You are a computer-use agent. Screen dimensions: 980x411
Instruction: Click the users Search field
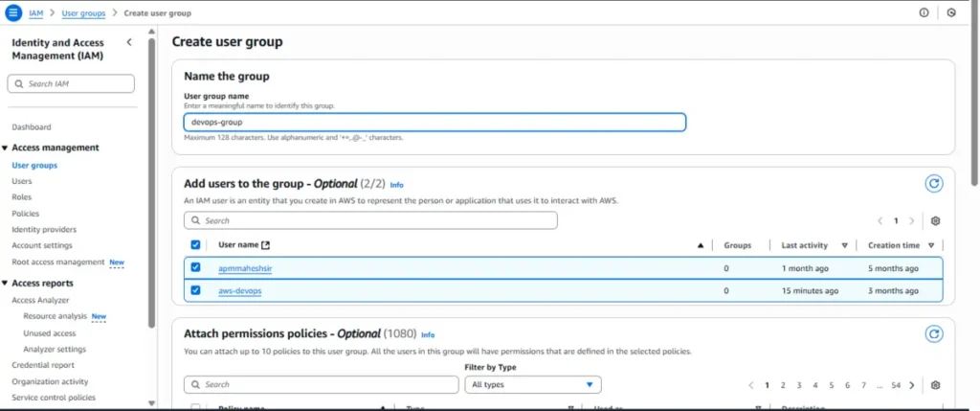click(370, 220)
